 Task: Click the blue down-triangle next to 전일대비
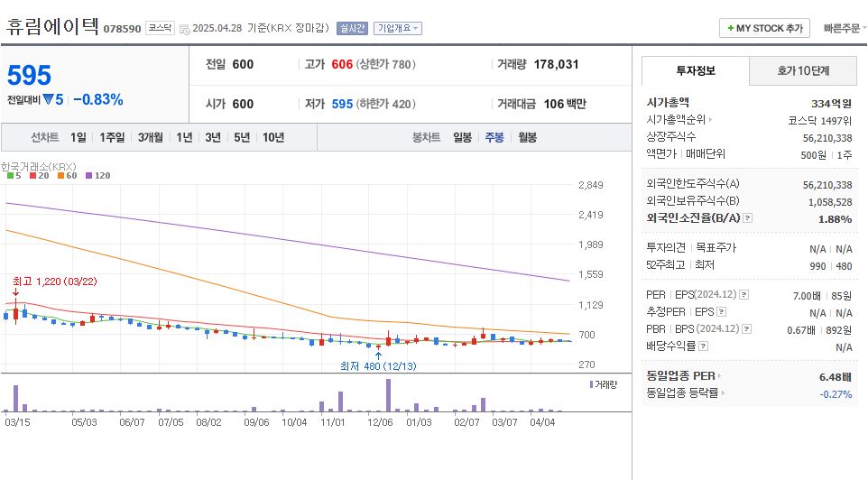click(x=48, y=99)
